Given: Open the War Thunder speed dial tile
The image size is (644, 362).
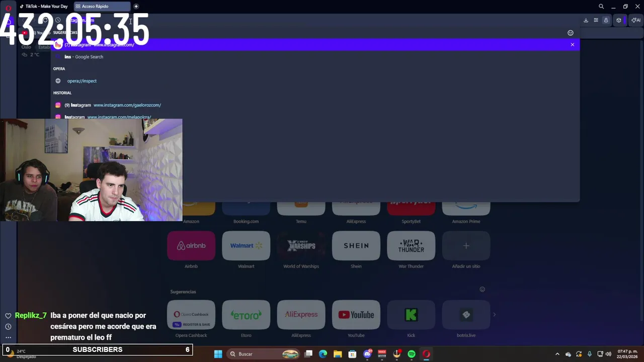Looking at the screenshot, I should (x=411, y=246).
